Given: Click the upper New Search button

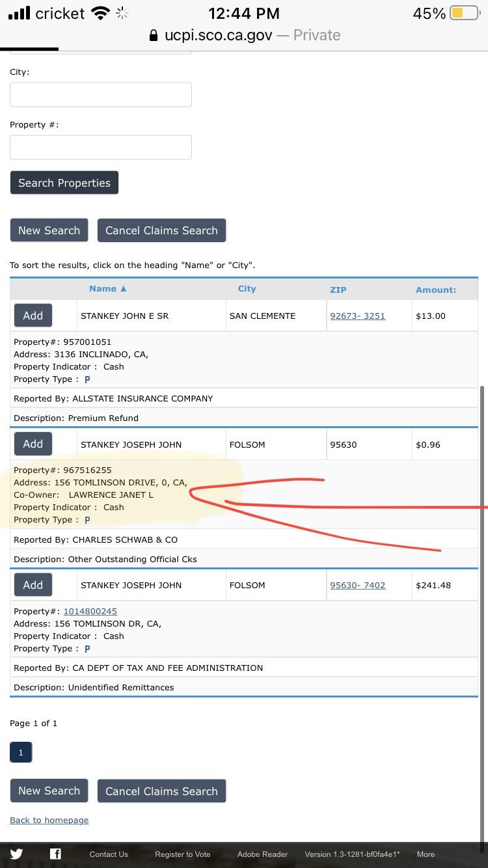Looking at the screenshot, I should [49, 230].
